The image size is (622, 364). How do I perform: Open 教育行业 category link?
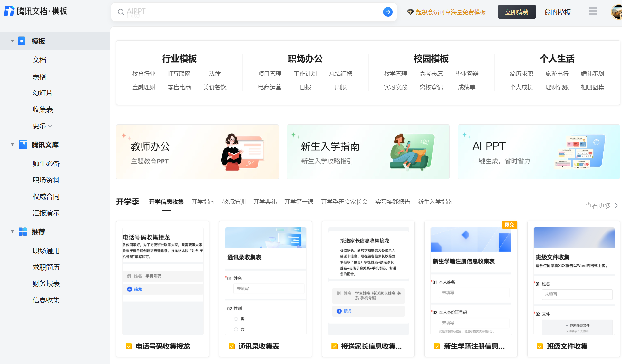point(144,74)
